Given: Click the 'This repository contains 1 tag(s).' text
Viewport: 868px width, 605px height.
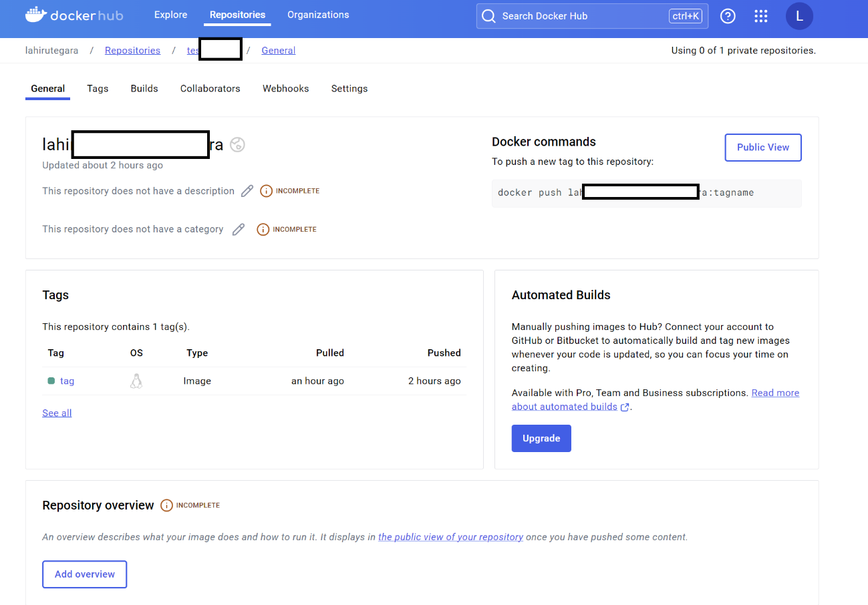Looking at the screenshot, I should (x=116, y=327).
